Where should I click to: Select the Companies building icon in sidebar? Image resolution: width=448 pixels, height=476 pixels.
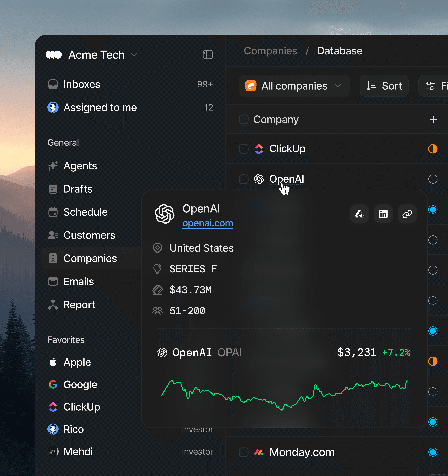point(53,258)
